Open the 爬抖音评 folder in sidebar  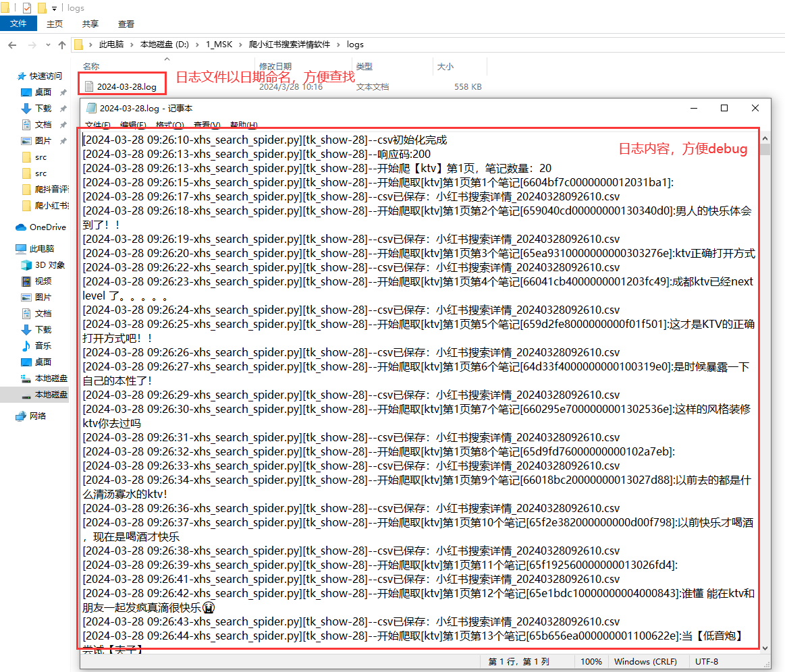[51, 189]
